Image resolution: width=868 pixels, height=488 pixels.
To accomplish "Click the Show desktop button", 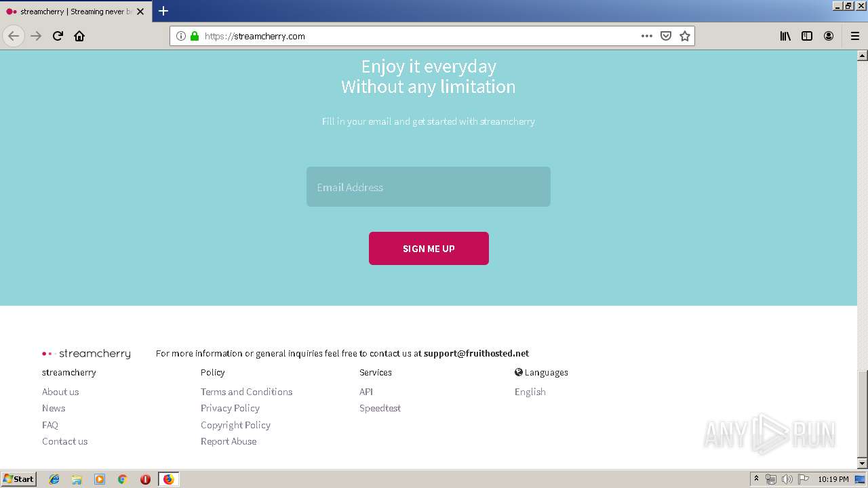I will point(860,479).
